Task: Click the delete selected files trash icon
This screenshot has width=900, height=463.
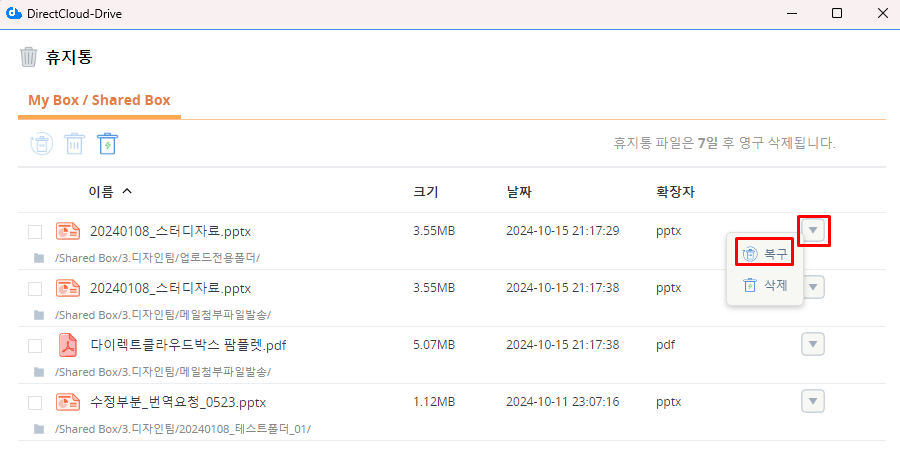Action: tap(74, 144)
